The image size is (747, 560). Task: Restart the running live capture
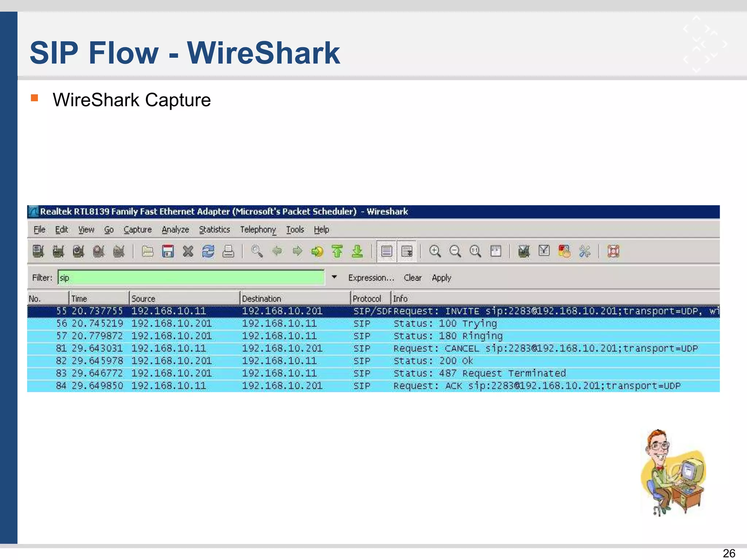point(119,251)
